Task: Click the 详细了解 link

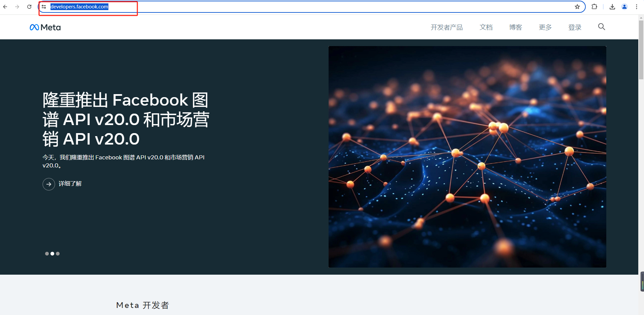Action: 70,184
